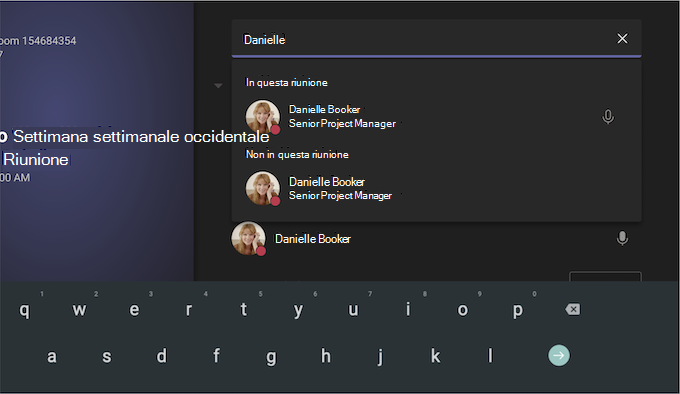
Task: Tap the q key on keyboard
Action: (x=25, y=309)
